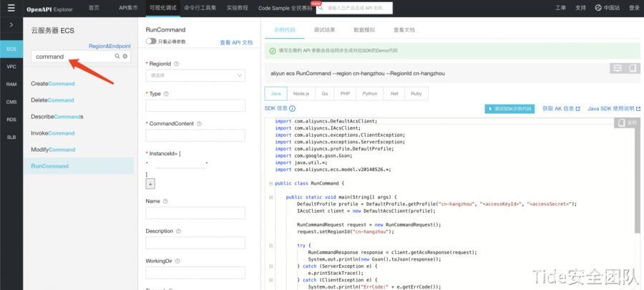Open the help icon next to Description
Screen dimensions: 644x290
tap(178, 231)
